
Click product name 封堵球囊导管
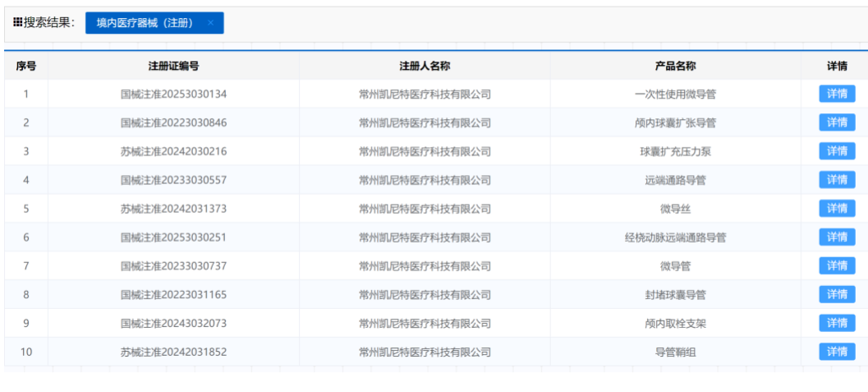[675, 295]
